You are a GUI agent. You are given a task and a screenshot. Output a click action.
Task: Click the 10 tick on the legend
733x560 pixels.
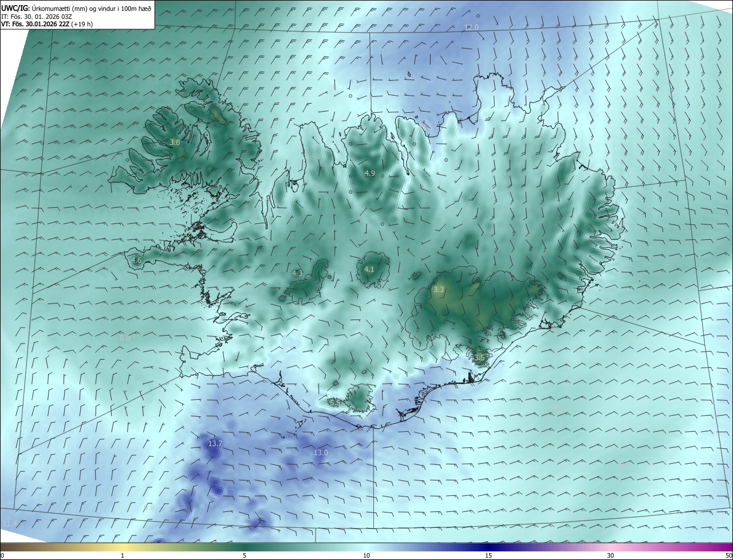click(x=366, y=555)
